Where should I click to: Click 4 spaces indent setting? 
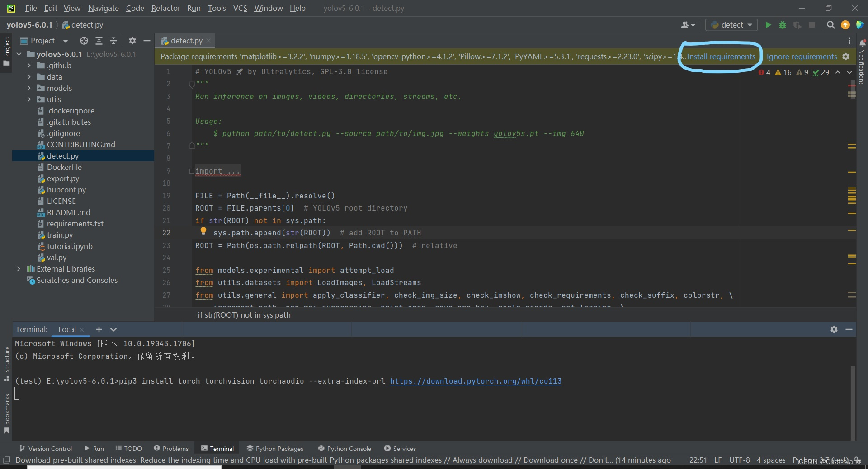pos(771,460)
